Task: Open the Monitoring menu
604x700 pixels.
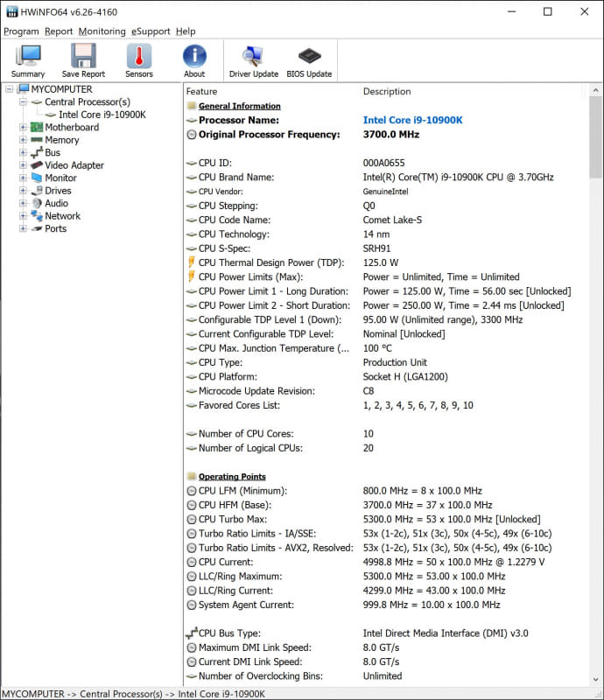Action: (x=102, y=31)
